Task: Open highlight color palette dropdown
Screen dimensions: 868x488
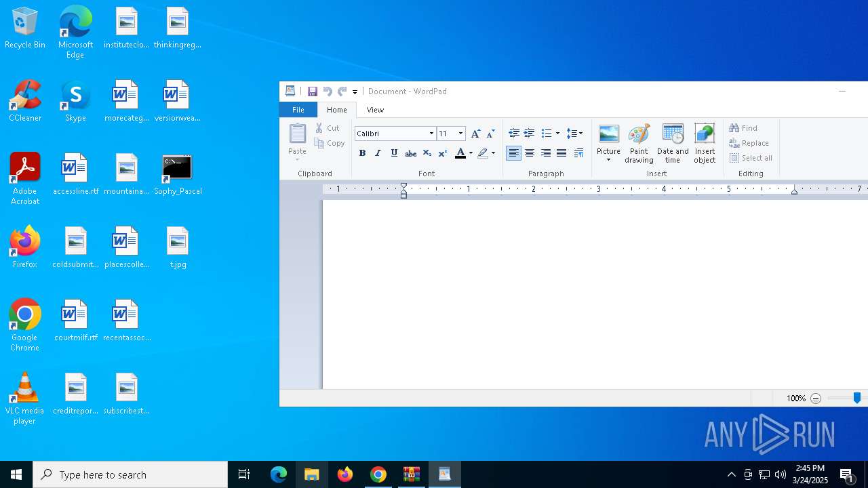Action: click(x=493, y=153)
